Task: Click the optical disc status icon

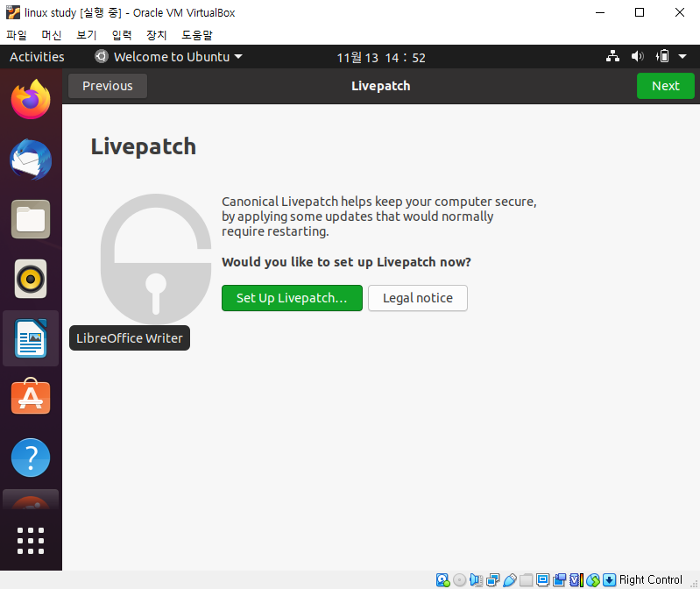Action: coord(459,579)
